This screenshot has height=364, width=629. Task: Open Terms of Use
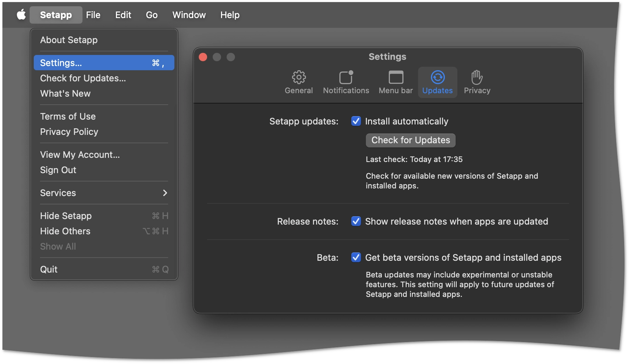point(104,116)
